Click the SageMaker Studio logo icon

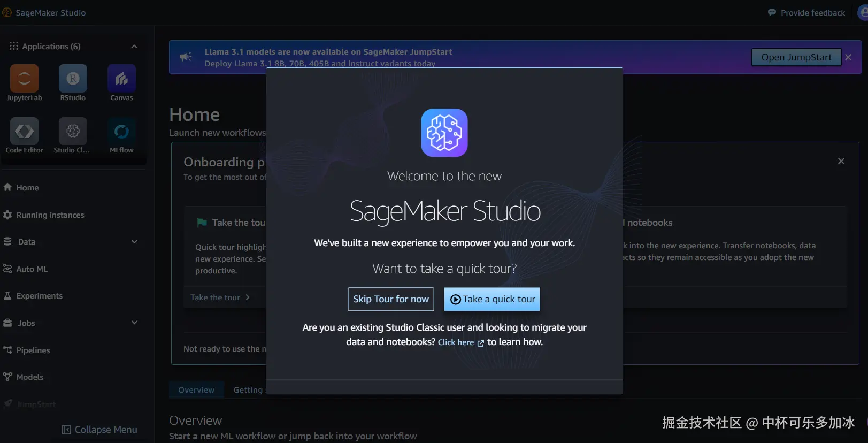click(7, 12)
